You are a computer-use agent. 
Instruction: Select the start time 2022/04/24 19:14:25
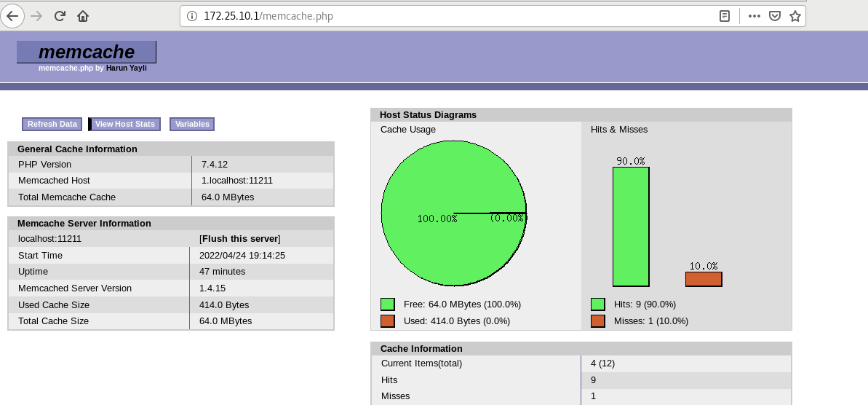pos(242,256)
